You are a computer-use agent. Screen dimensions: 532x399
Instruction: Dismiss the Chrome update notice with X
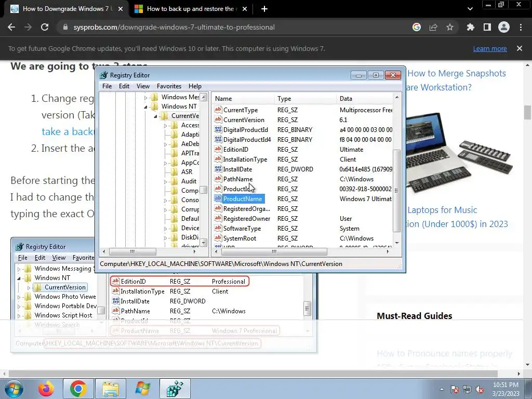tap(520, 48)
